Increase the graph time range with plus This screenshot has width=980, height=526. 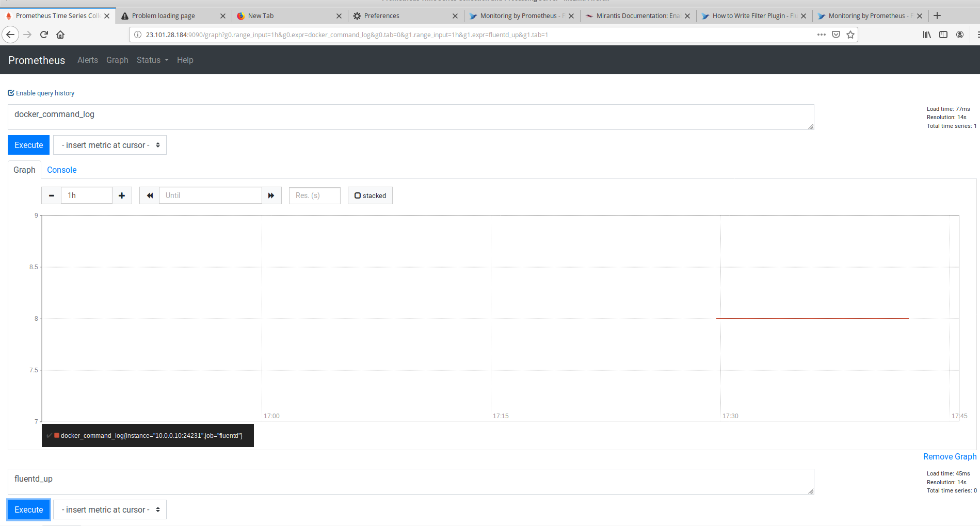click(122, 195)
